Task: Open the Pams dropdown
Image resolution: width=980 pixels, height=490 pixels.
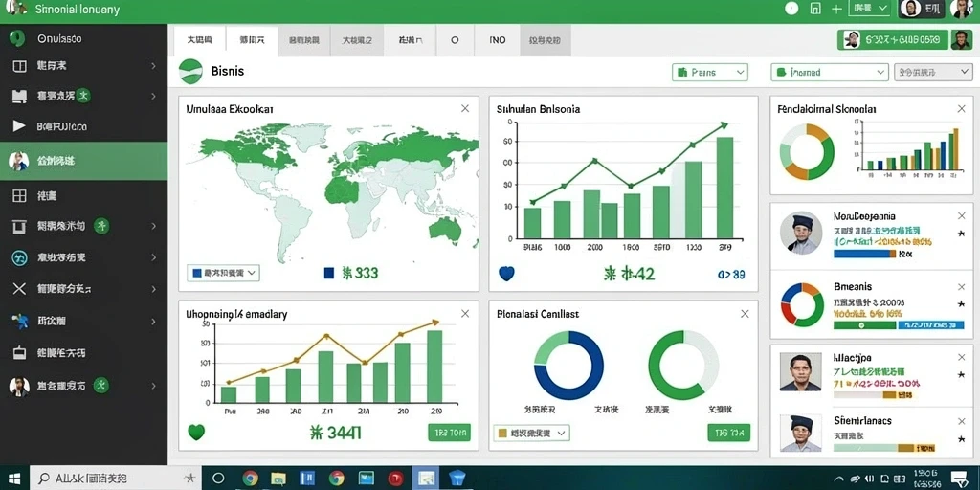Action: [710, 73]
